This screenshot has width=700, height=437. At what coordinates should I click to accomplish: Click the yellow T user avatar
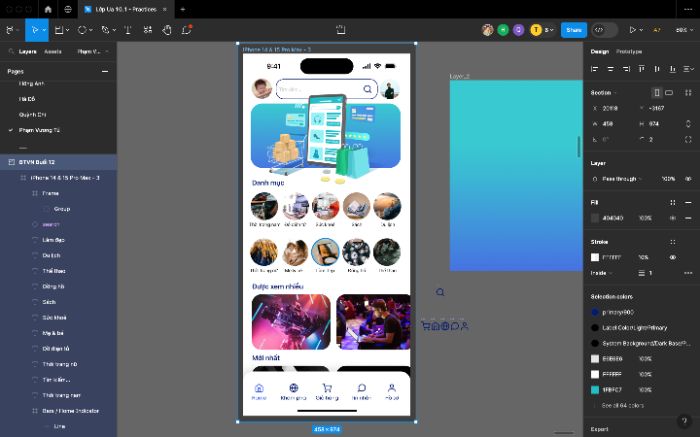(x=536, y=30)
